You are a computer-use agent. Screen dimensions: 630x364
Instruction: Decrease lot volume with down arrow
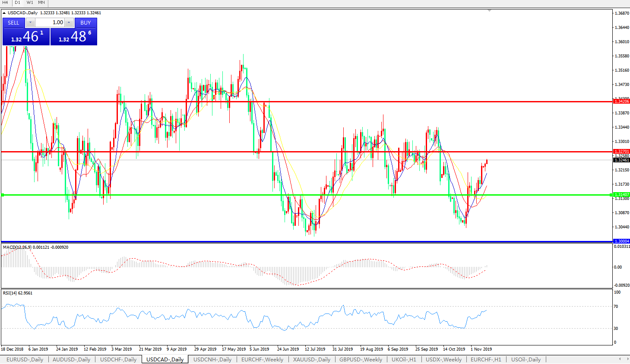[30, 22]
